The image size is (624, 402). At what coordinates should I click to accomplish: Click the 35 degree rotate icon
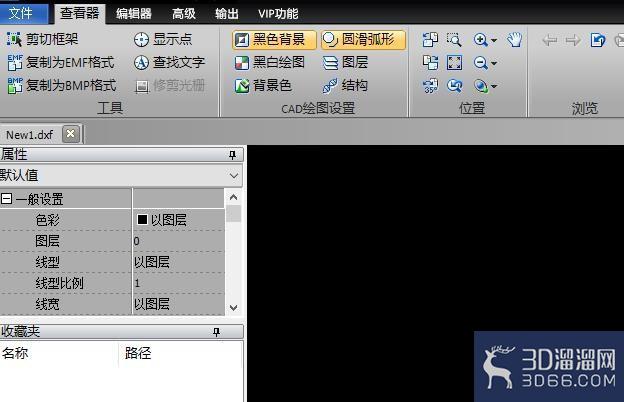[x=430, y=86]
